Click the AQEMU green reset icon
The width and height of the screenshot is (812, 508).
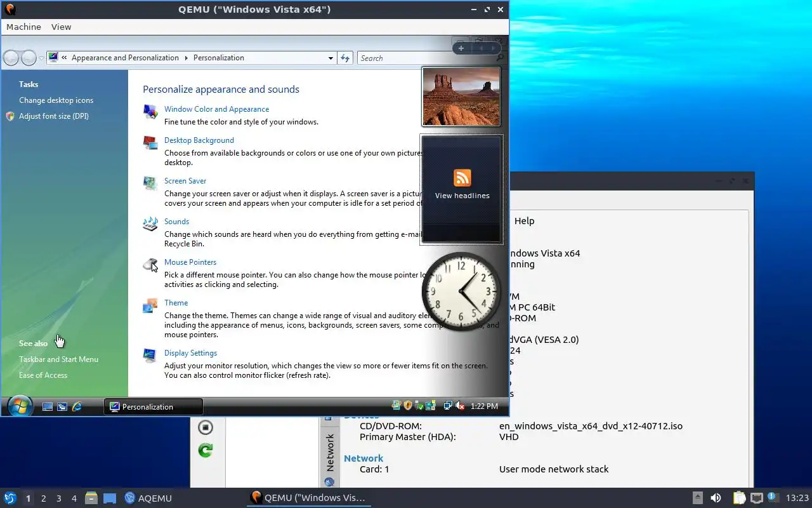205,450
